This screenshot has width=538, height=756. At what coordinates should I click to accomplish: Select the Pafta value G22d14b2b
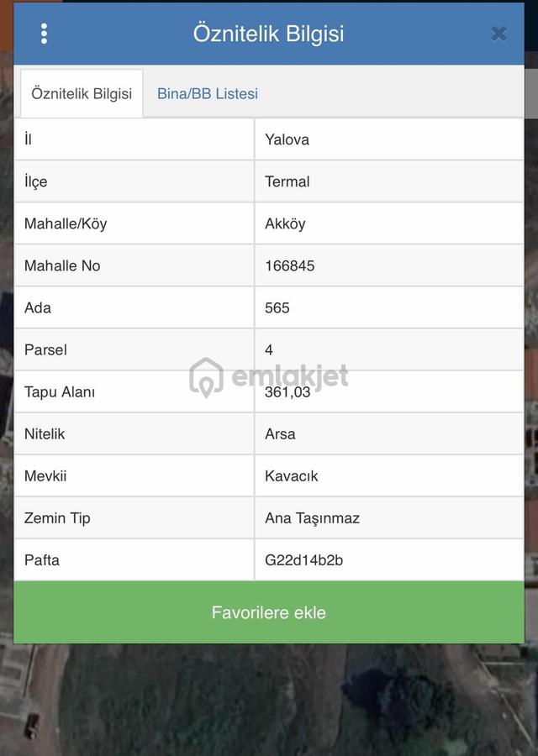tap(304, 559)
